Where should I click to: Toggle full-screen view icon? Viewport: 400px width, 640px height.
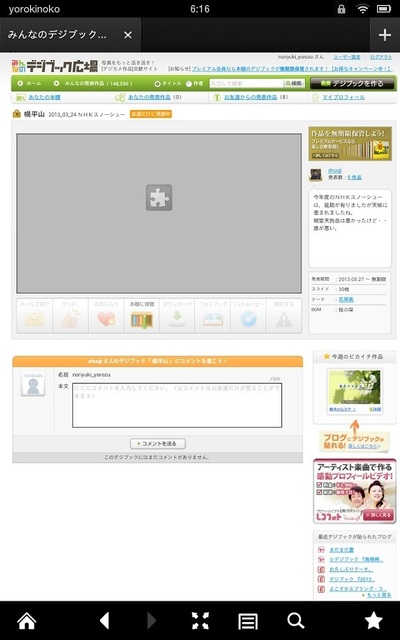pyautogui.click(x=200, y=621)
